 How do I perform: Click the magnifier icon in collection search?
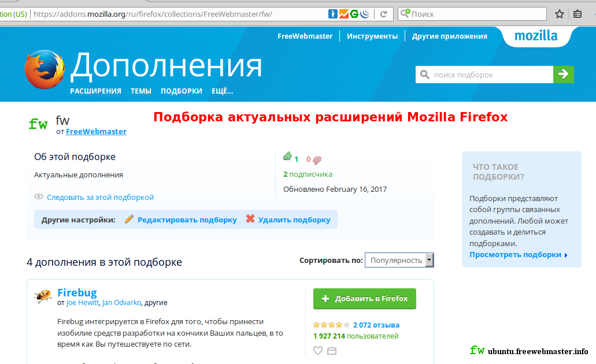click(x=425, y=75)
